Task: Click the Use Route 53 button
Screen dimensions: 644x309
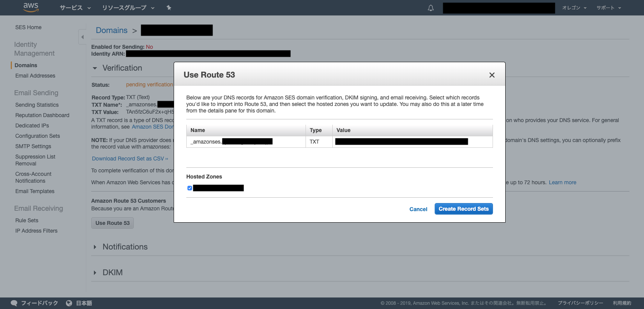Action: point(112,223)
